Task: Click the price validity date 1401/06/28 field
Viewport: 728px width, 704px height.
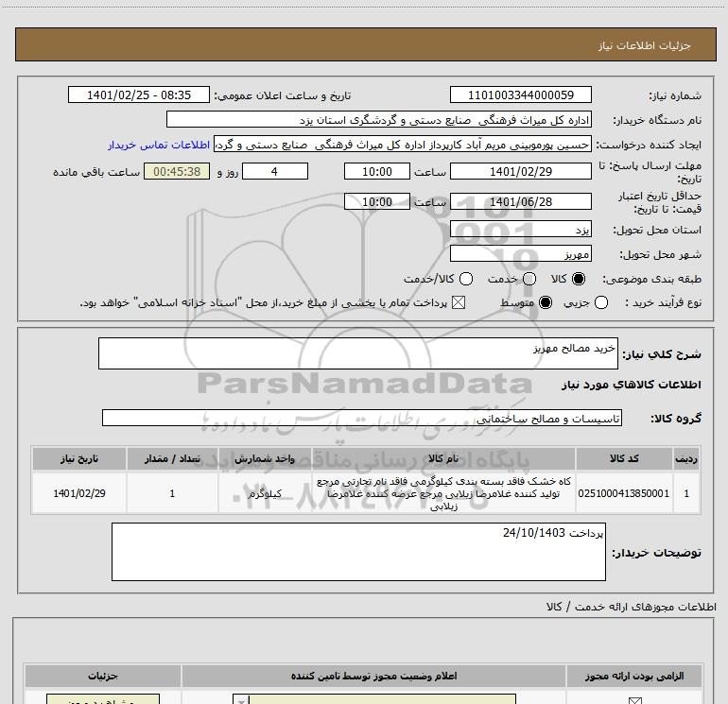Action: pos(520,201)
